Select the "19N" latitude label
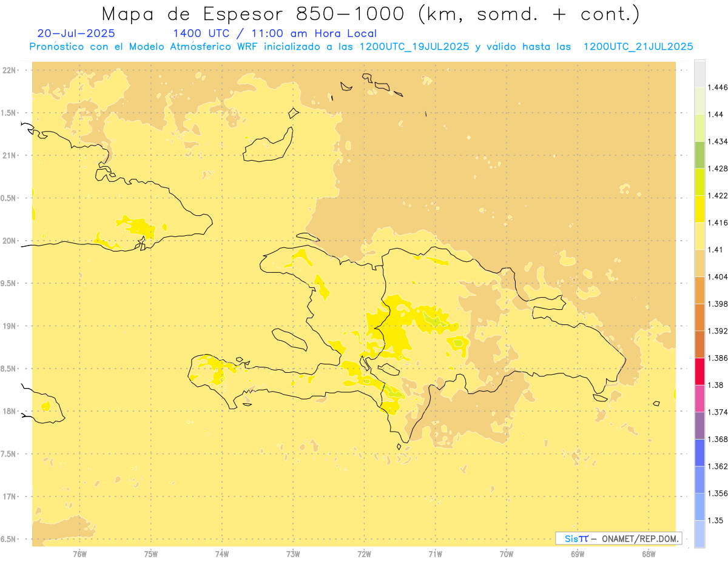This screenshot has height=562, width=728. [9, 326]
